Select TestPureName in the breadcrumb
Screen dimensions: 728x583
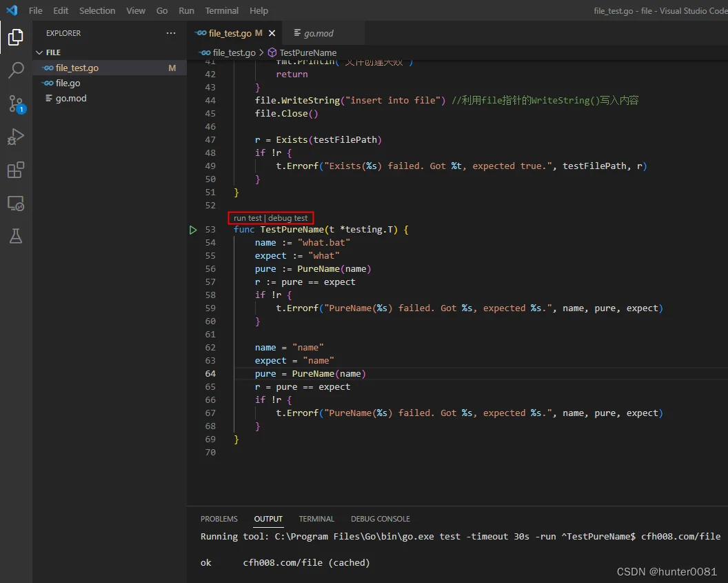[308, 52]
